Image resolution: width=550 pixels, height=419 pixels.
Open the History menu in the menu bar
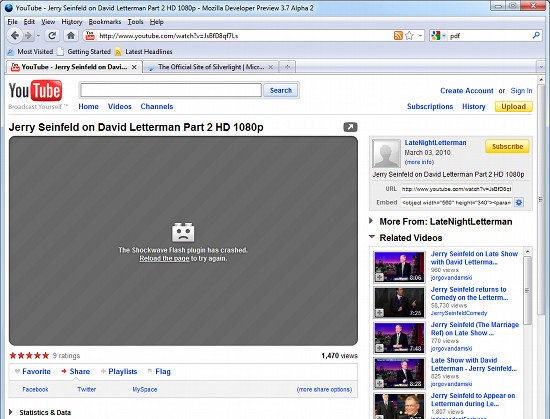click(x=72, y=22)
